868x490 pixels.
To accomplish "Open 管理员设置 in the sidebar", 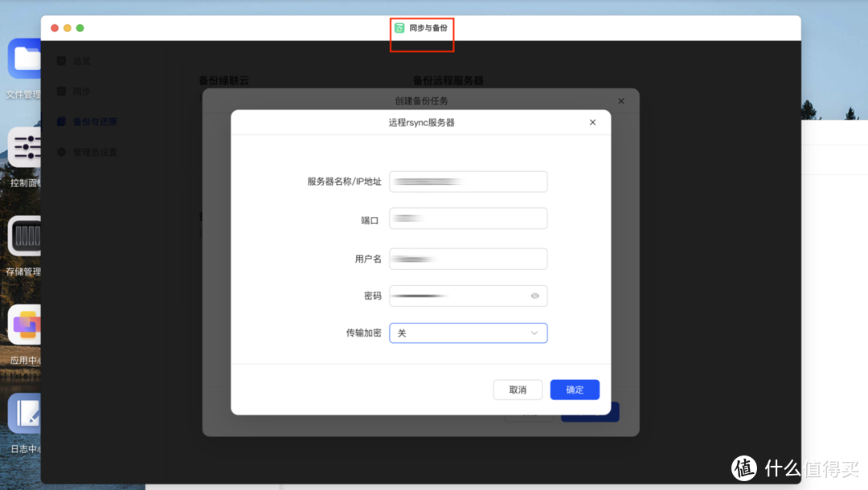I will [63, 152].
